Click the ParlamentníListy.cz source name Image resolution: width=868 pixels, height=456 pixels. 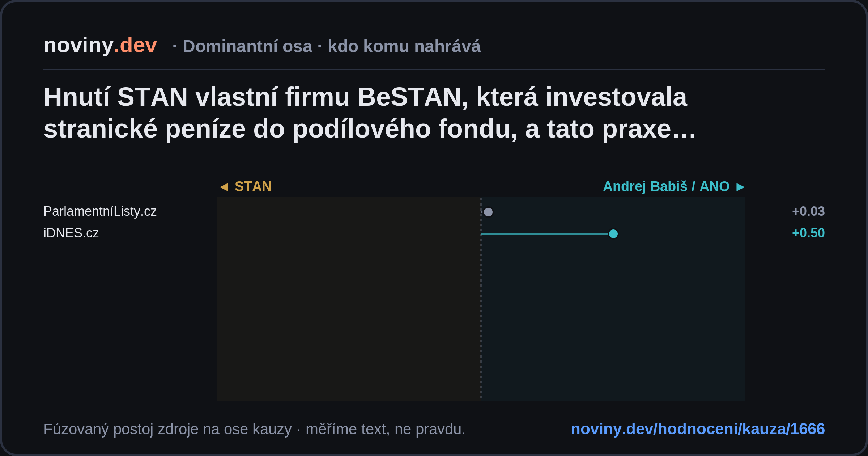tap(100, 211)
